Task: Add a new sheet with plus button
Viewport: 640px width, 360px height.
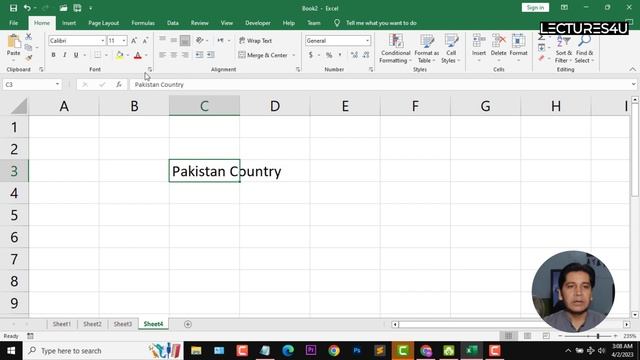Action: coord(188,324)
